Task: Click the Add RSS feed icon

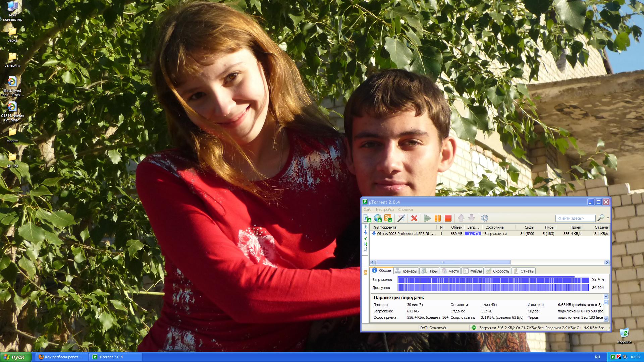Action: 388,218
